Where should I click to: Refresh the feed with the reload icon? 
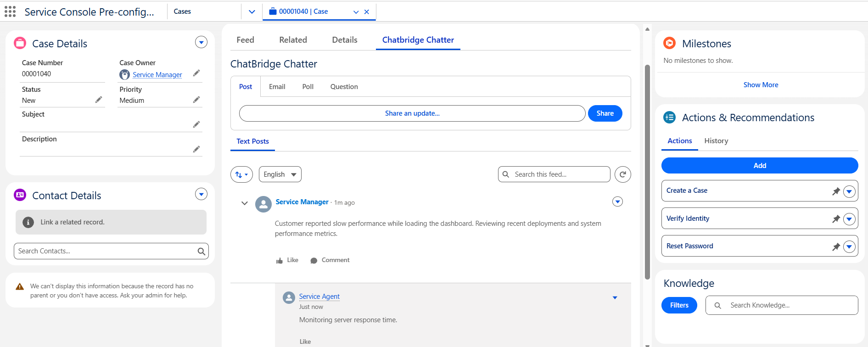pos(623,174)
